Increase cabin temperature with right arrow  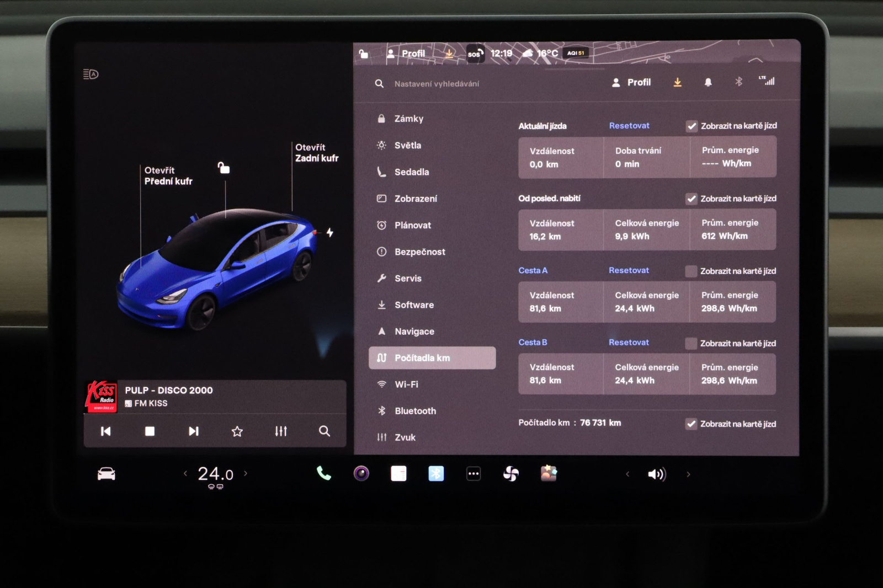246,473
